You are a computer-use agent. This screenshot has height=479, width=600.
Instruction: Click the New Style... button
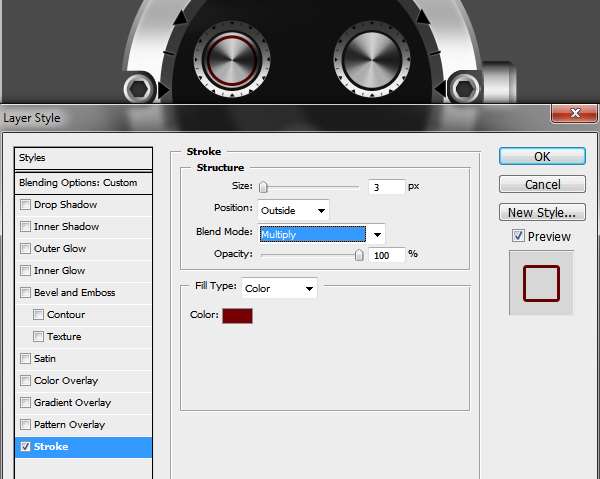542,212
